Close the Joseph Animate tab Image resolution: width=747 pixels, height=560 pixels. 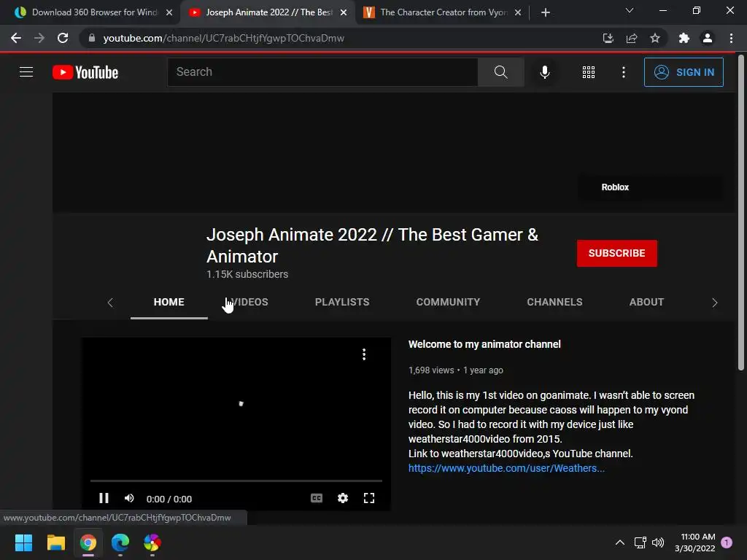(x=344, y=12)
